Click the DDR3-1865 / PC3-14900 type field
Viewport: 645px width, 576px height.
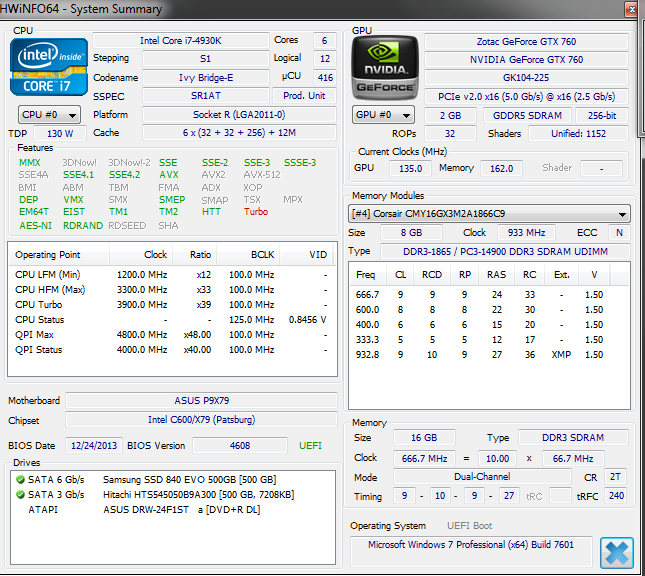point(505,251)
